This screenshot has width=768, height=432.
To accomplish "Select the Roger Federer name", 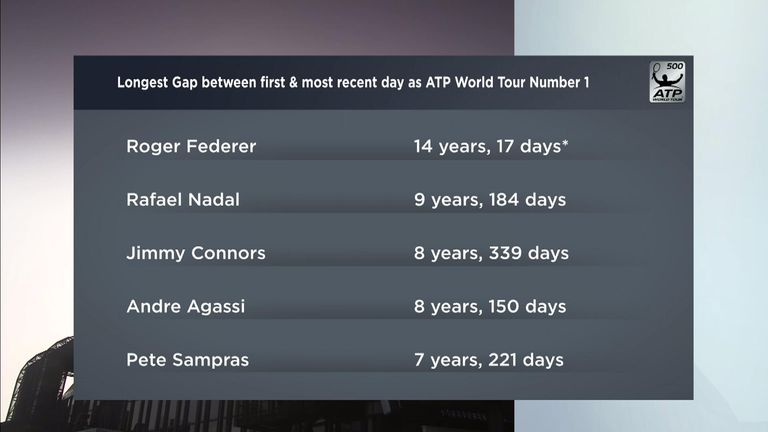I will tap(191, 146).
